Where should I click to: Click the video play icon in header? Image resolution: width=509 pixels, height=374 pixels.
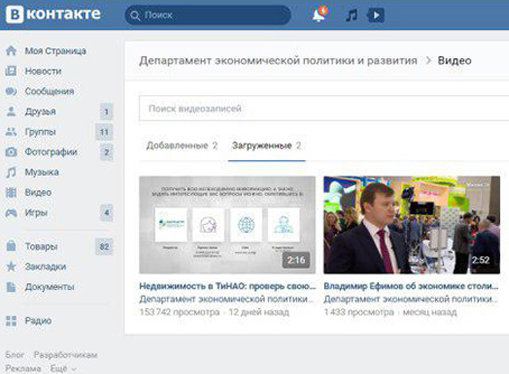point(376,15)
